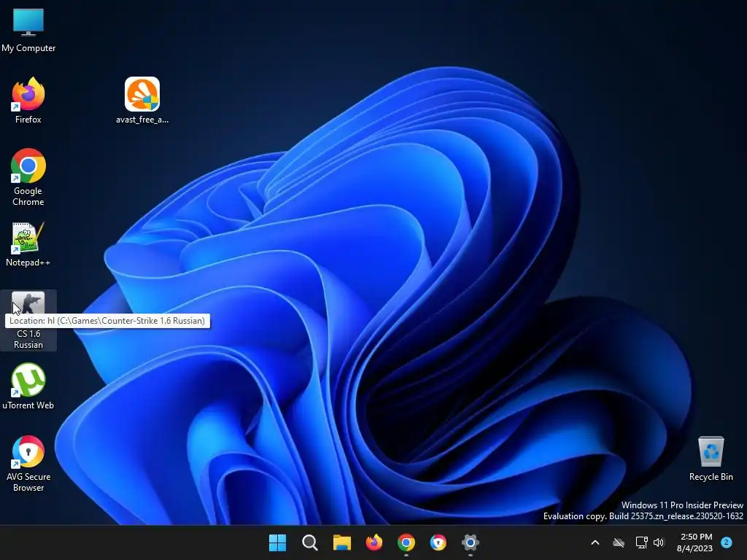
Task: Click the 'CS 1.6 Russian' label text
Action: pos(28,339)
